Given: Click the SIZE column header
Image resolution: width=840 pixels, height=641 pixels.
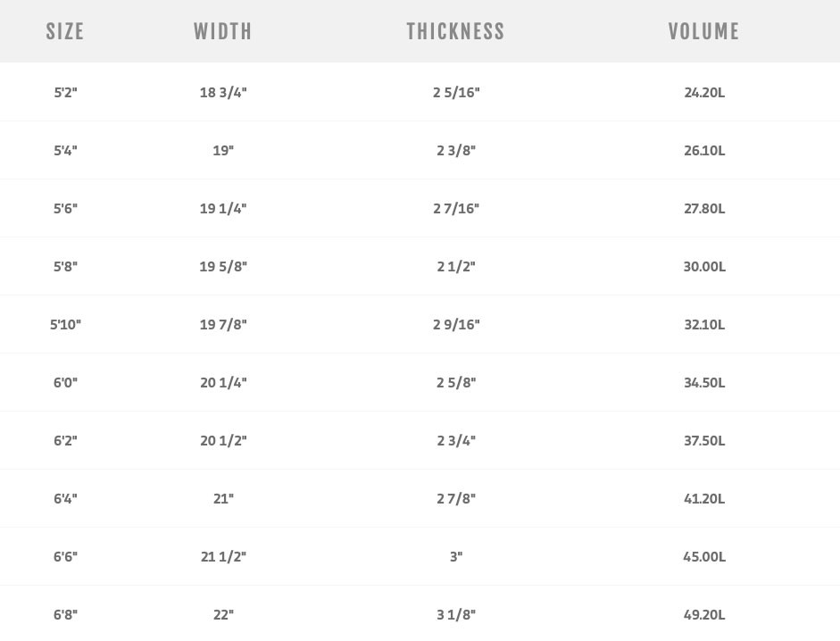Looking at the screenshot, I should click(65, 31).
